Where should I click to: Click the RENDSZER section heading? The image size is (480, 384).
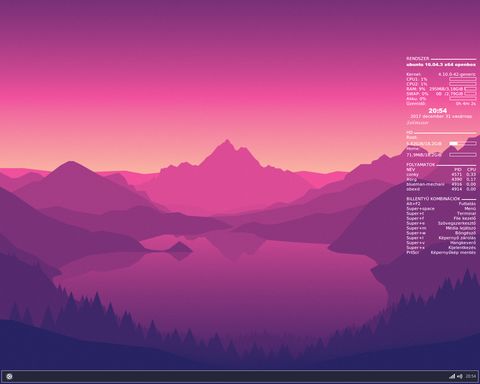point(418,58)
